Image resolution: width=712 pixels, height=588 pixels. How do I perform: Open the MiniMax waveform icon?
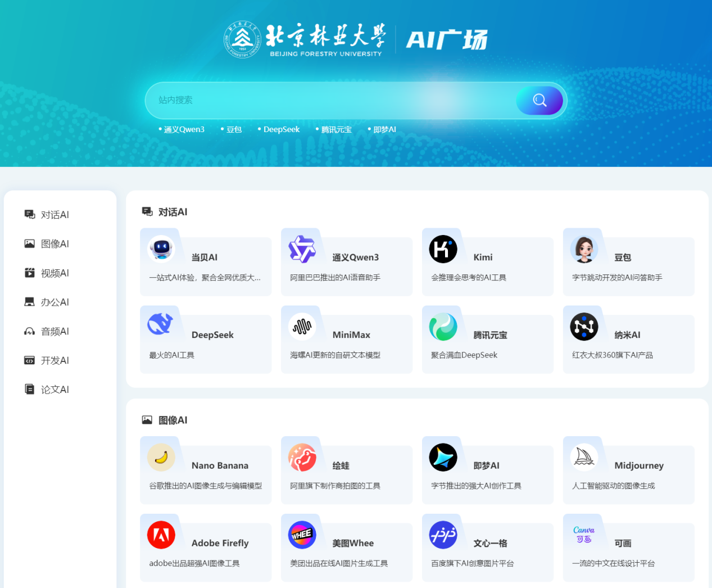(x=302, y=327)
